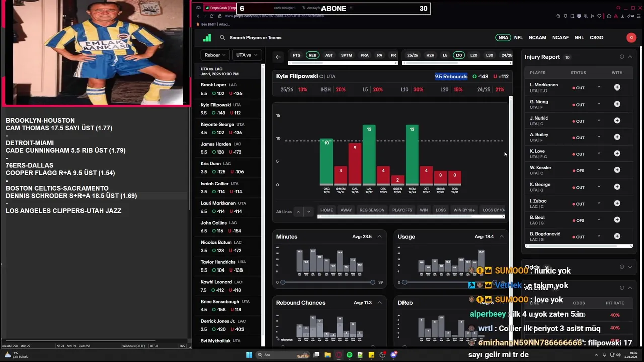
Task: Click the Opera icon in taskbar
Action: coord(338,355)
